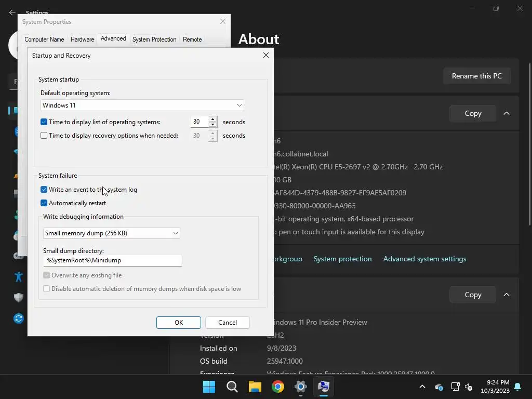Switch to the System Protection tab
This screenshot has height=399, width=532.
(x=154, y=39)
